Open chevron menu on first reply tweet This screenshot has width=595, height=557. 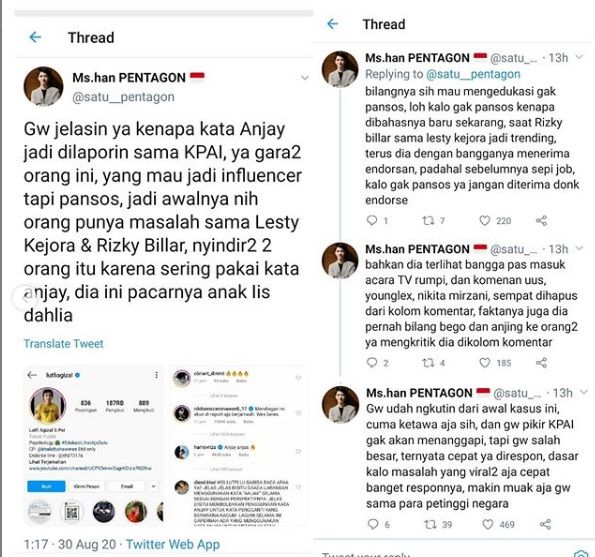[x=579, y=57]
